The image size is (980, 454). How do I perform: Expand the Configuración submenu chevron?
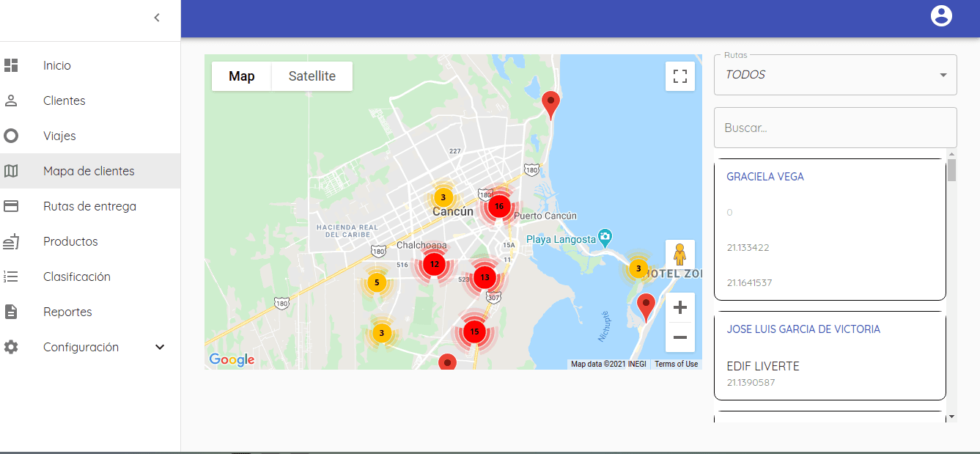point(160,347)
